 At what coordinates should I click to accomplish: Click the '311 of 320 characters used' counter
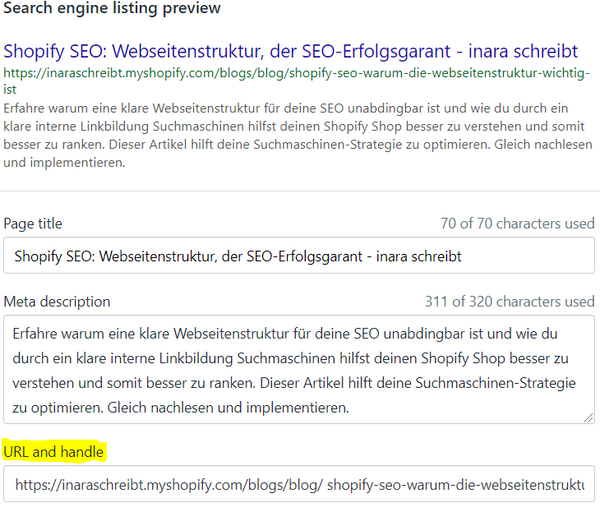click(x=510, y=302)
